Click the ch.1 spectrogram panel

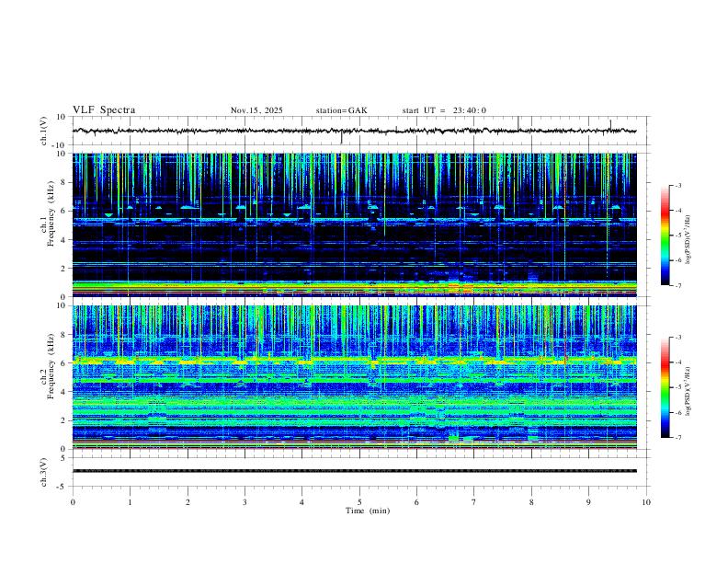click(354, 224)
